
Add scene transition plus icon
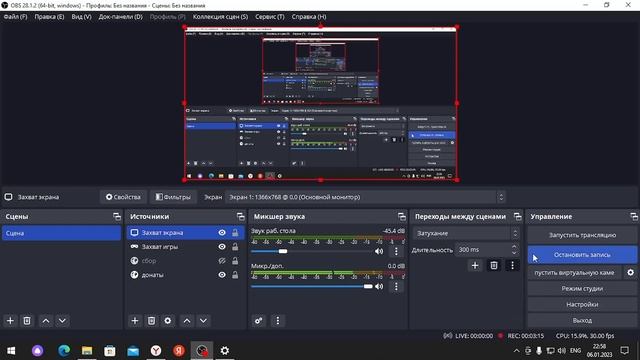tap(475, 266)
